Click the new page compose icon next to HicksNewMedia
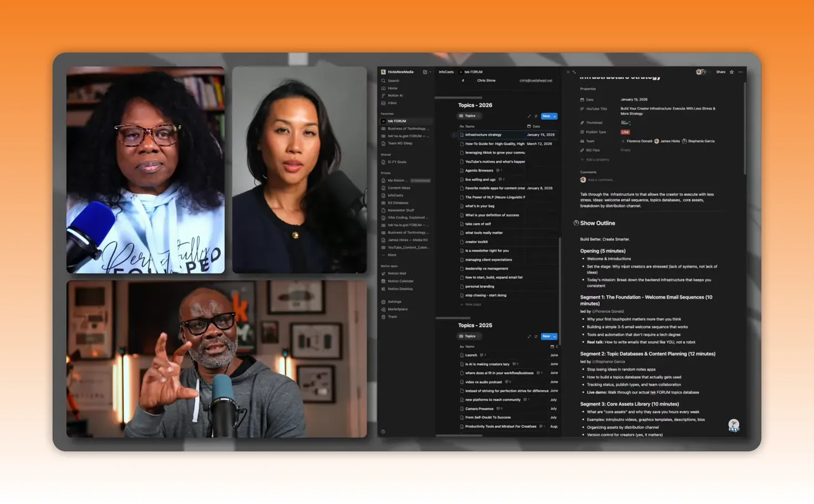Viewport: 814px width, 504px height. point(425,72)
